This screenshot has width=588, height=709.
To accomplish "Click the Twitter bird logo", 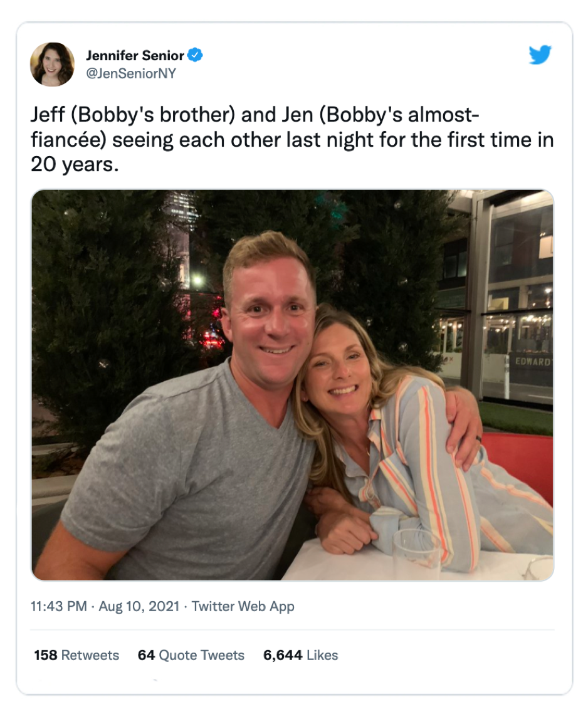I will tap(539, 56).
